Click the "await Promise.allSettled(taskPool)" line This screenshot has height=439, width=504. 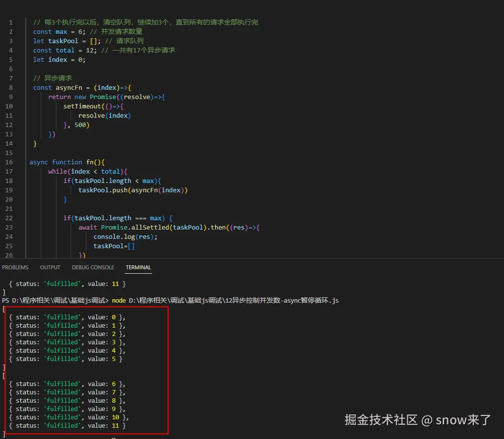tap(169, 227)
